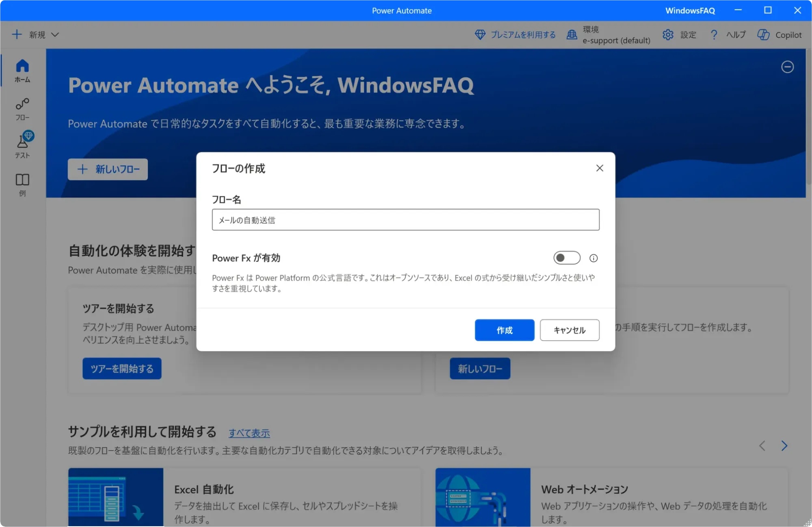Click the Web オートメーション title text
The width and height of the screenshot is (812, 527).
(585, 490)
